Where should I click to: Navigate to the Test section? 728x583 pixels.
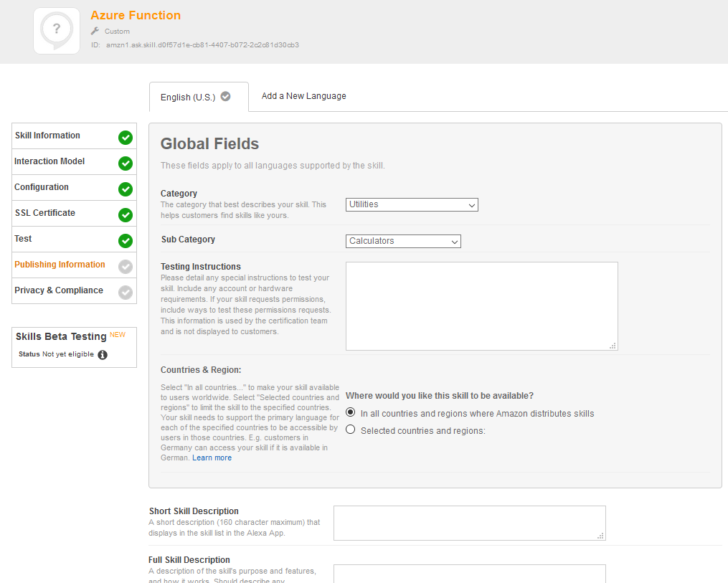(x=75, y=240)
